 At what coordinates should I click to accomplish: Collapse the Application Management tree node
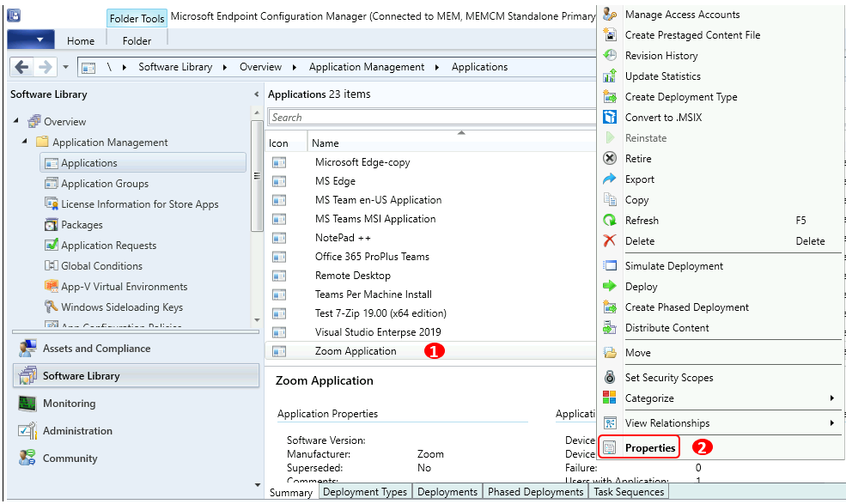click(x=25, y=142)
